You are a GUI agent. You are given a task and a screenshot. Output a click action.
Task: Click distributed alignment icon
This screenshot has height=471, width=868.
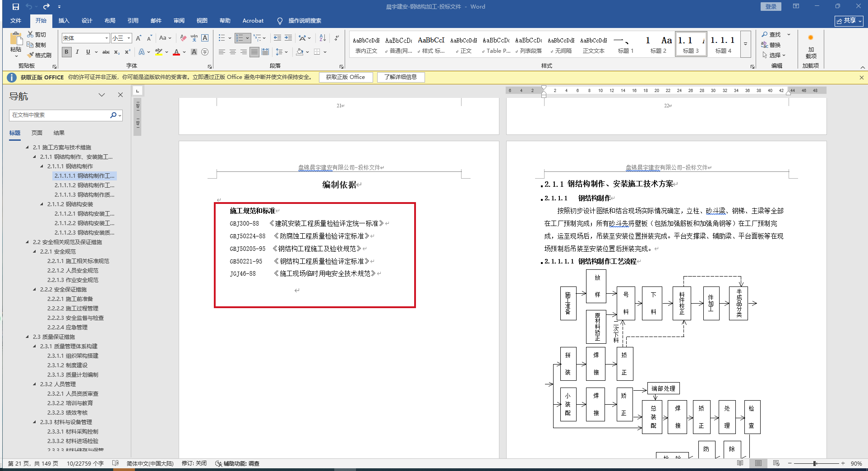tap(265, 52)
